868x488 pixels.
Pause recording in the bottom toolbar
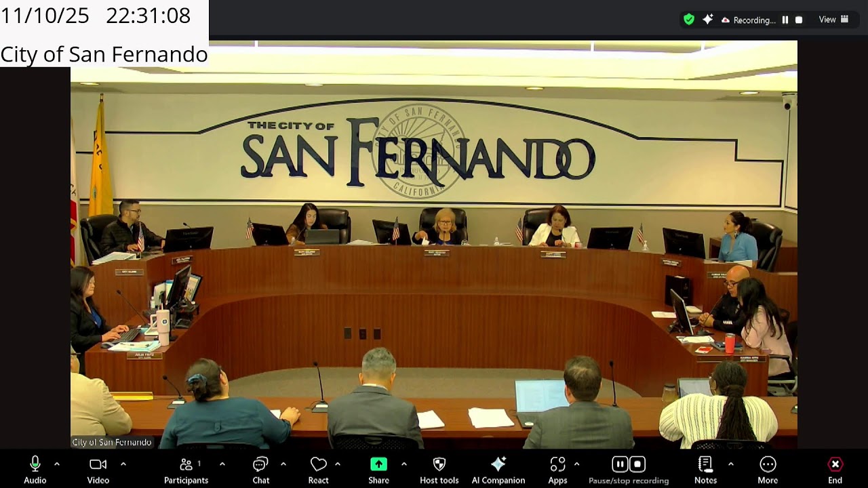click(620, 464)
